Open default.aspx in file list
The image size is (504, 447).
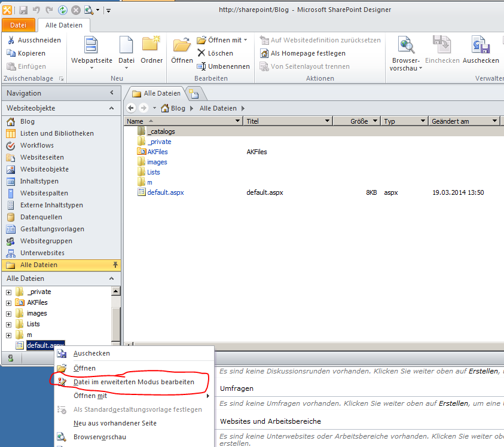pyautogui.click(x=165, y=192)
